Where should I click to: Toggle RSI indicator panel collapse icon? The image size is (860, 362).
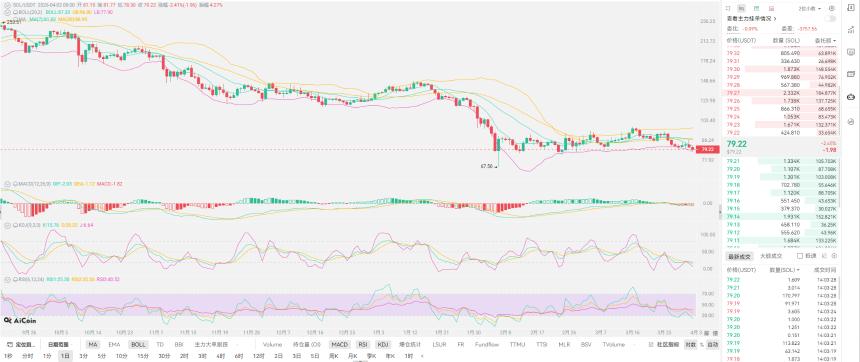(7, 279)
